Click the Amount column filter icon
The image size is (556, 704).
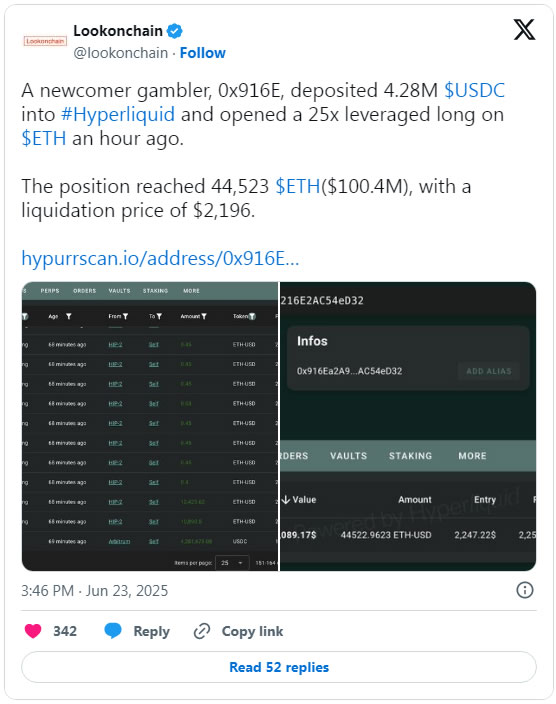point(204,317)
